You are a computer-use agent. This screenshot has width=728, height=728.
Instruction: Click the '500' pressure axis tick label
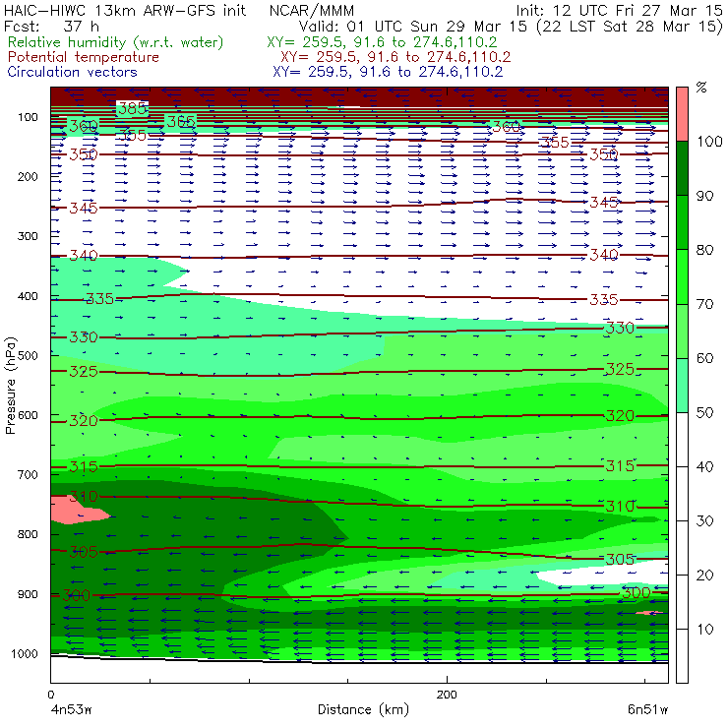pyautogui.click(x=28, y=355)
